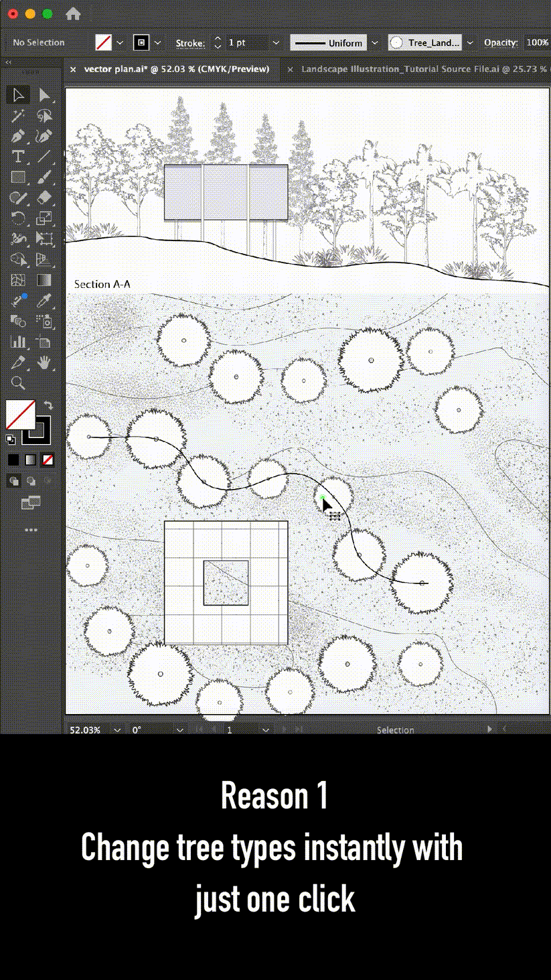Click the Opacity 100% value field

click(x=536, y=42)
